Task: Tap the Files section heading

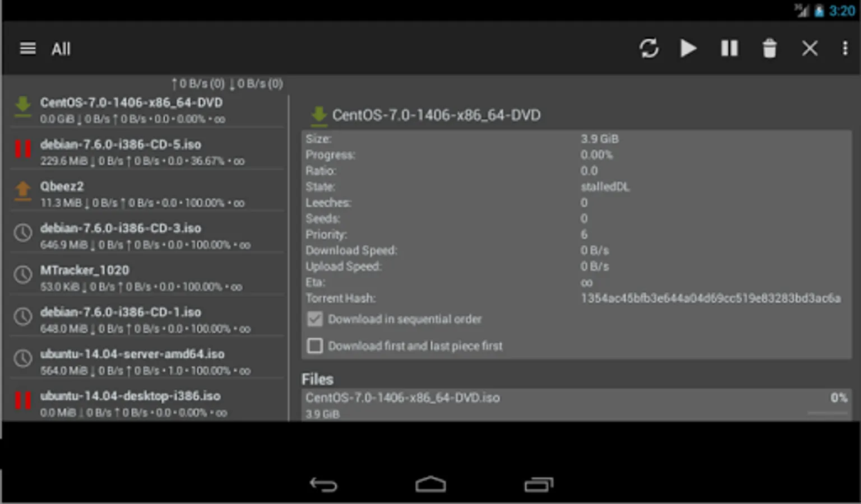Action: coord(317,379)
